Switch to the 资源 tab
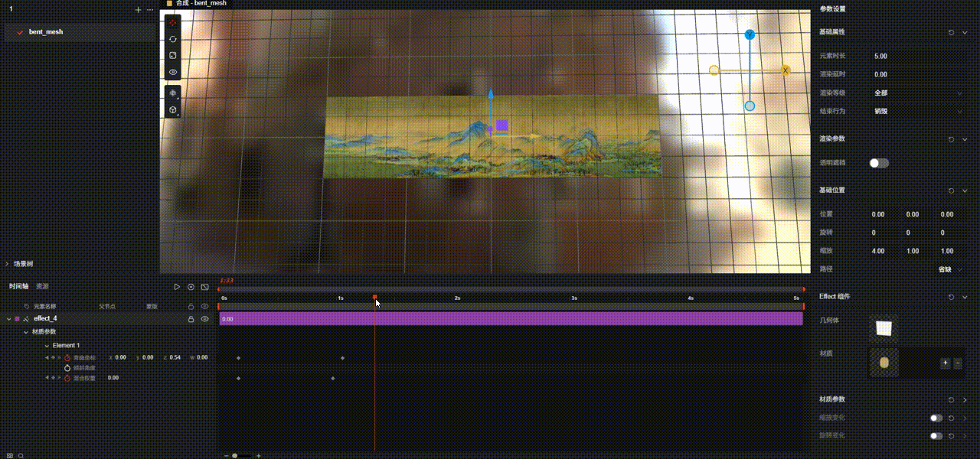The height and width of the screenshot is (459, 980). click(x=42, y=286)
